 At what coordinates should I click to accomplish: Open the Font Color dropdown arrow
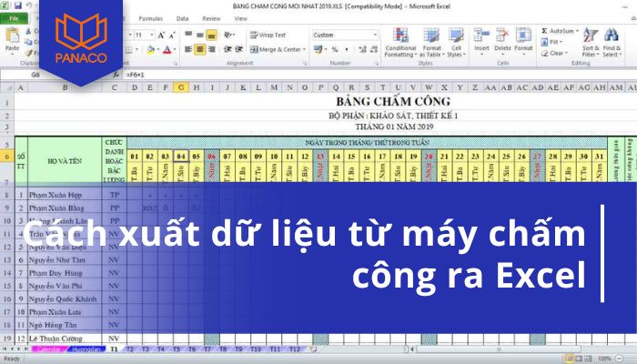tap(175, 49)
